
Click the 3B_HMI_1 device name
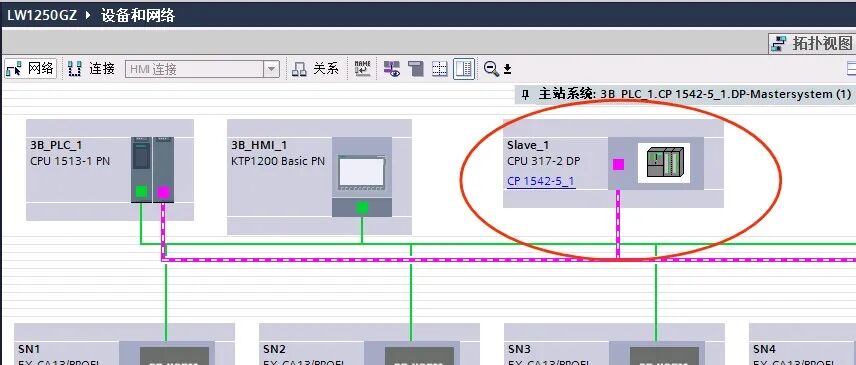(259, 145)
